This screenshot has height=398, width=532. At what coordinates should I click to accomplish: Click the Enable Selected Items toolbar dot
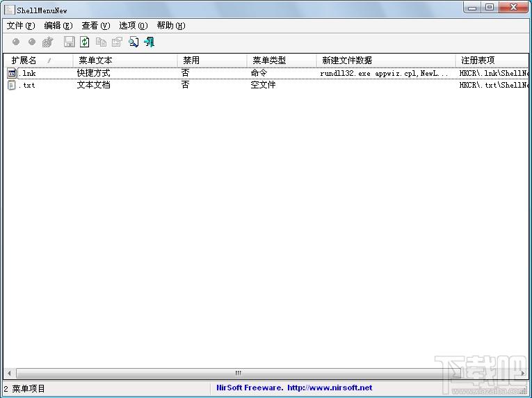(31, 42)
